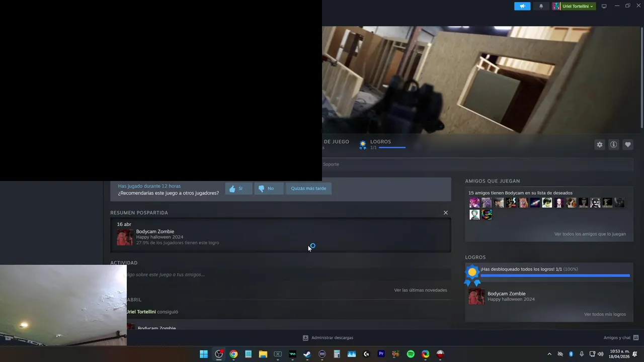Click first friend avatar in wishlist row
Image resolution: width=644 pixels, height=362 pixels.
click(474, 203)
